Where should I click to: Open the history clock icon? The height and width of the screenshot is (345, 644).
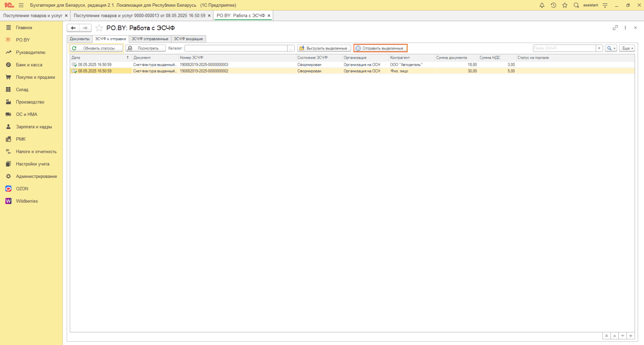click(553, 5)
